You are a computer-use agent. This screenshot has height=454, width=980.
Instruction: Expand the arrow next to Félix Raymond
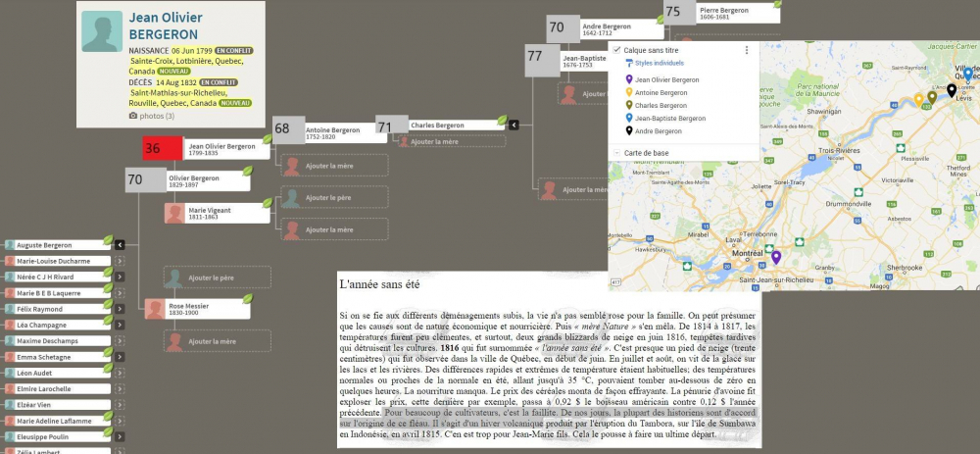pyautogui.click(x=120, y=308)
